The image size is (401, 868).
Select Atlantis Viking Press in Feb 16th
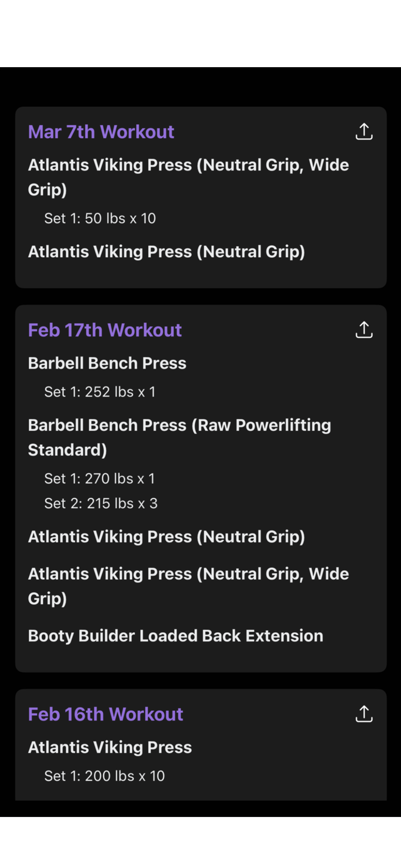coord(110,747)
